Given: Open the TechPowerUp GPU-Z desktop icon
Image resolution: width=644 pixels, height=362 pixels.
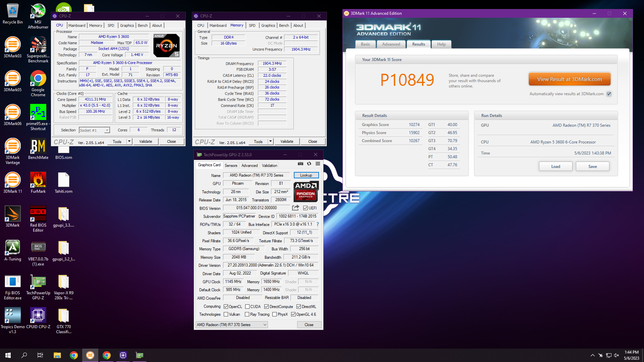Looking at the screenshot, I should (x=38, y=287).
